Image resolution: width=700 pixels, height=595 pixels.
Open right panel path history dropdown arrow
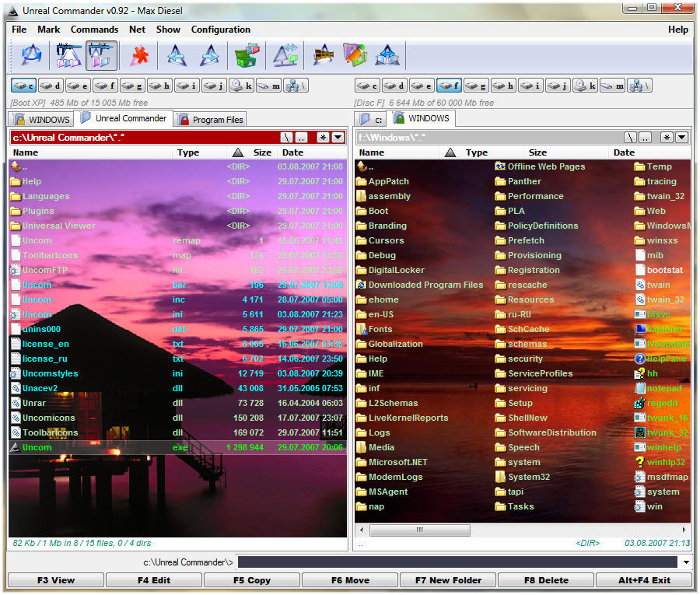(x=681, y=138)
